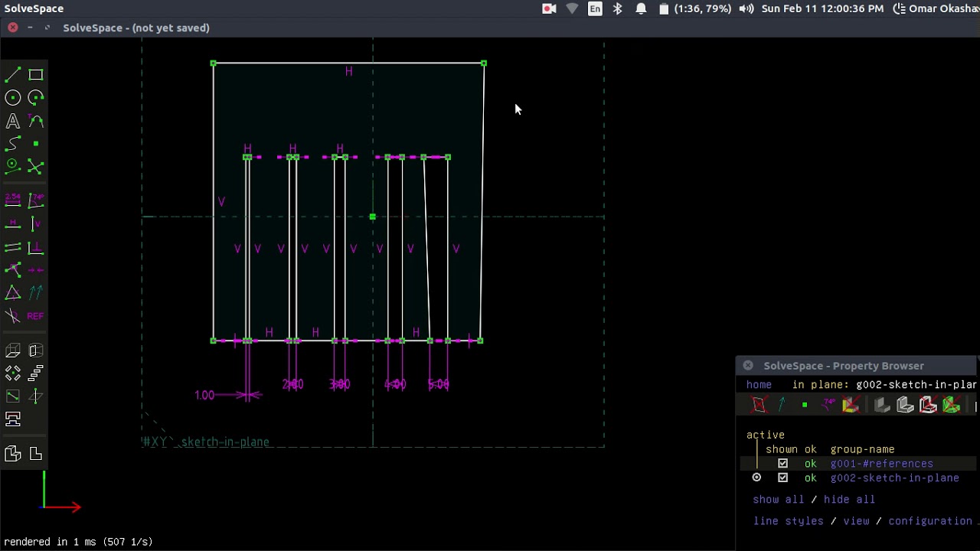Apply the parallel constraint tool
Viewport: 980px width, 551px height.
click(x=13, y=247)
